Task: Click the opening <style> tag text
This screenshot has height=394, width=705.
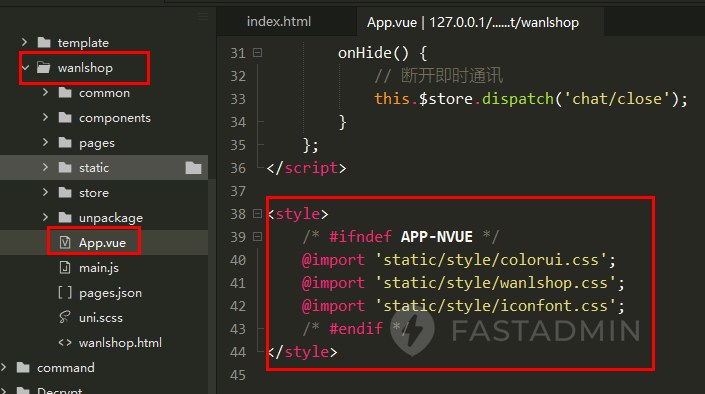Action: click(298, 214)
